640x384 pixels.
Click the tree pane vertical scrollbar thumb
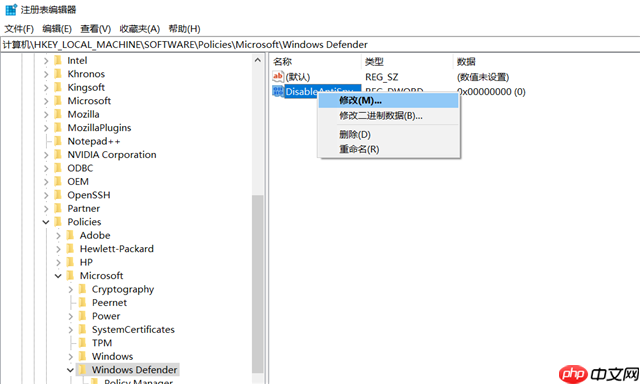[x=258, y=284]
